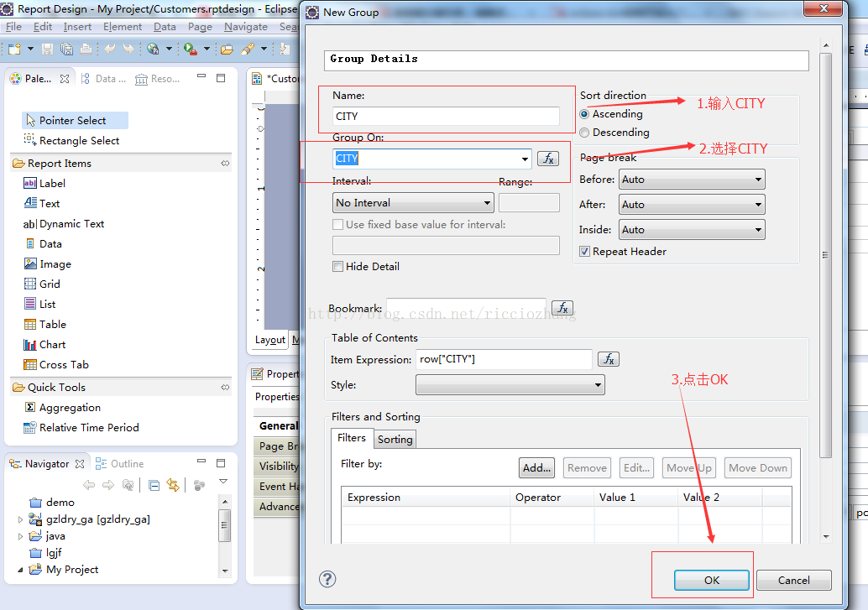
Task: Open the Element menu
Action: click(123, 27)
